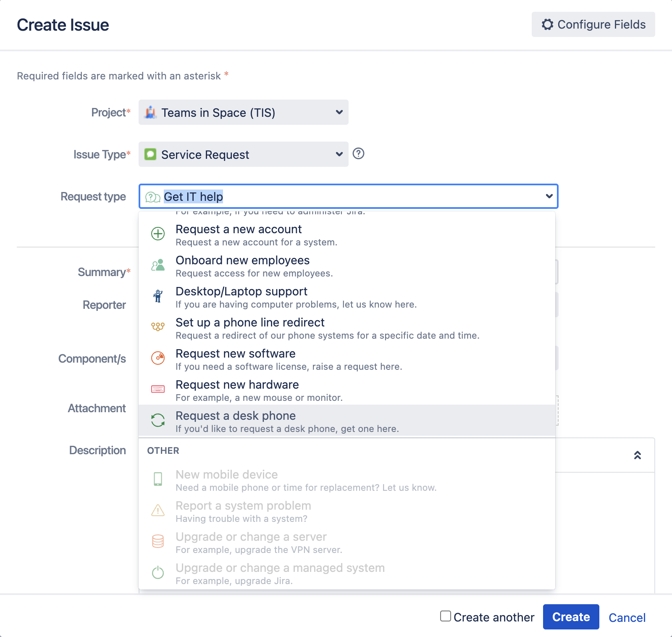Open the Issue Type dropdown showing Service Request

point(243,154)
